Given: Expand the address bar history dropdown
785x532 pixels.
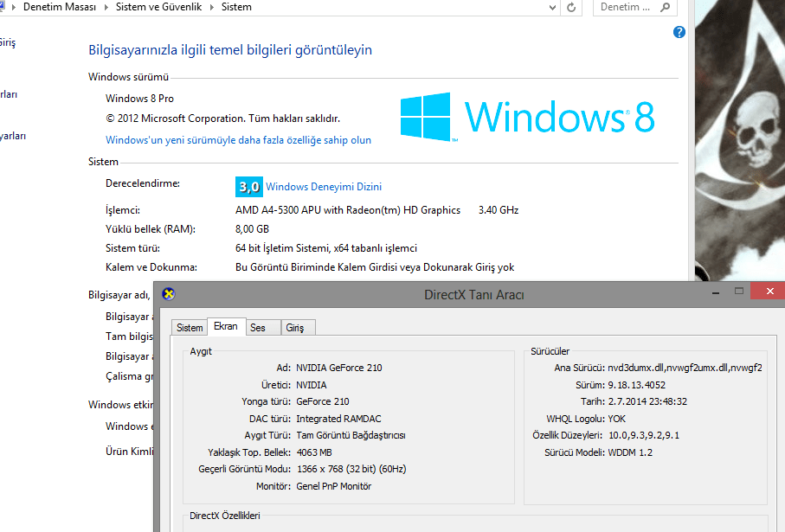Looking at the screenshot, I should tap(552, 8).
